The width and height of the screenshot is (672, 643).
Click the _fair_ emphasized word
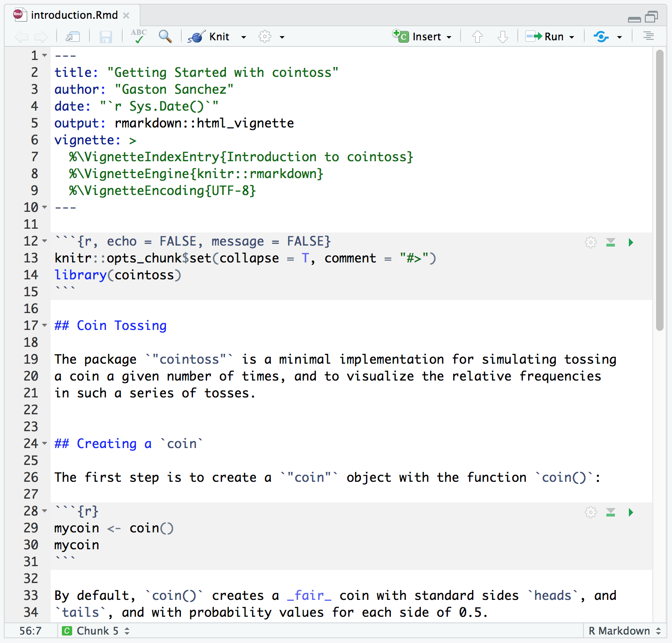[309, 596]
